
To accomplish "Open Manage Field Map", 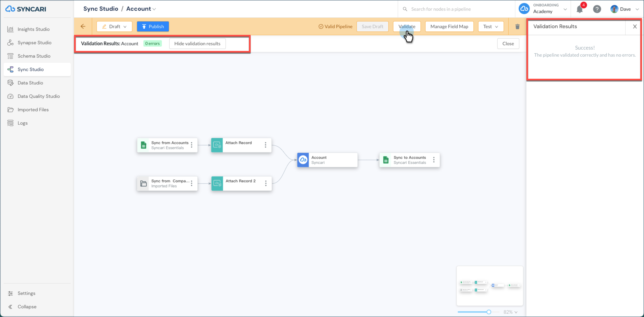I will coord(449,26).
